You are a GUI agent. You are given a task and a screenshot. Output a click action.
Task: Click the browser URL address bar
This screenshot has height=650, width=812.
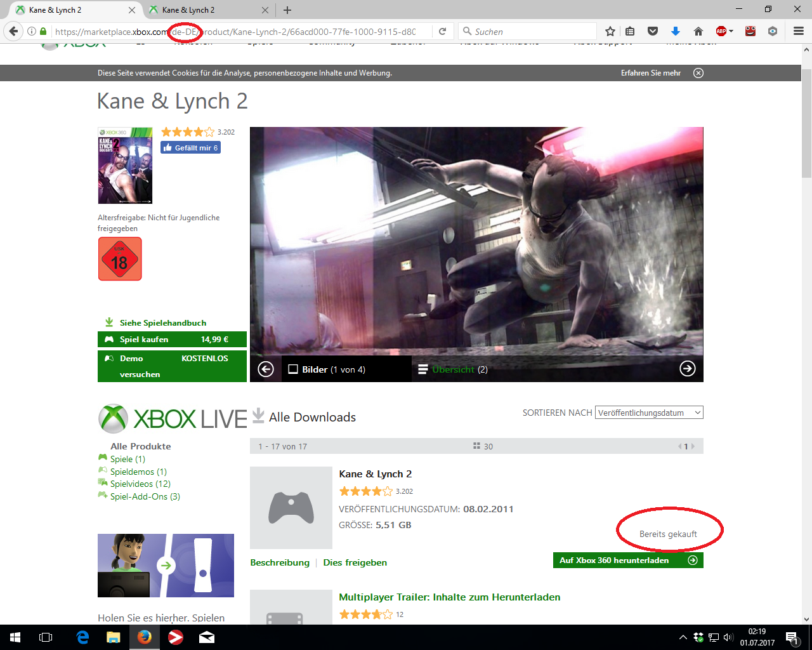(x=235, y=31)
